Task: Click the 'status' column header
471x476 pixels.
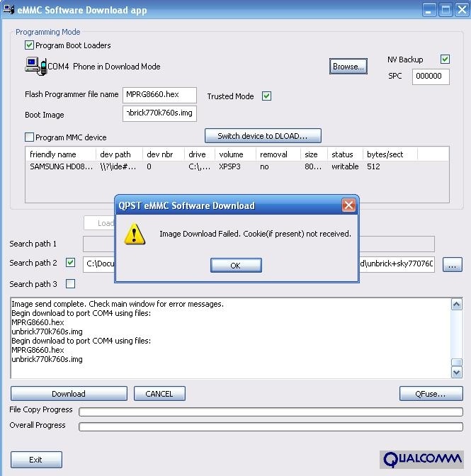Action: [345, 154]
